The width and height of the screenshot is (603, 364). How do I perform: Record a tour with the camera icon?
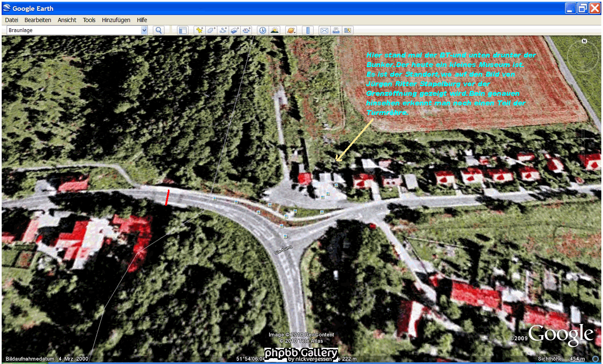247,30
